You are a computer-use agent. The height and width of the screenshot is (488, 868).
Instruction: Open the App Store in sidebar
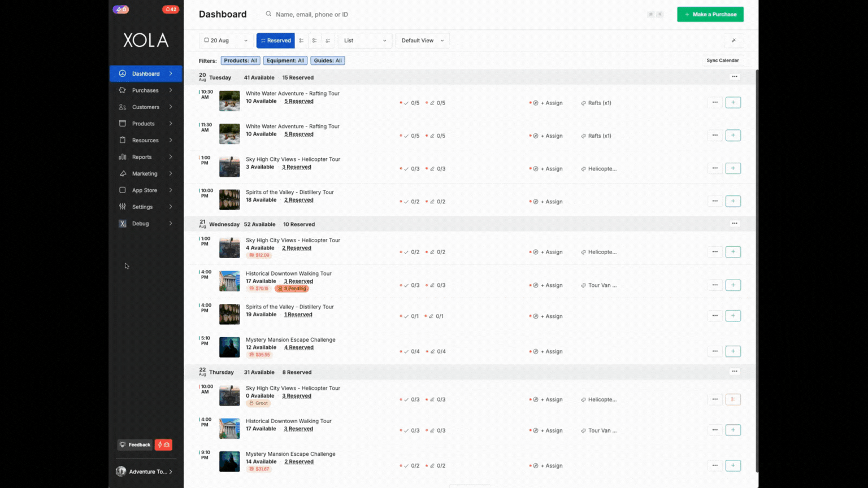point(146,190)
